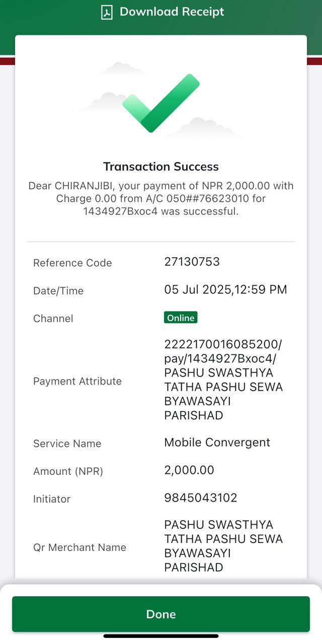The height and width of the screenshot is (644, 322).
Task: Tap the Done button
Action: [161, 614]
